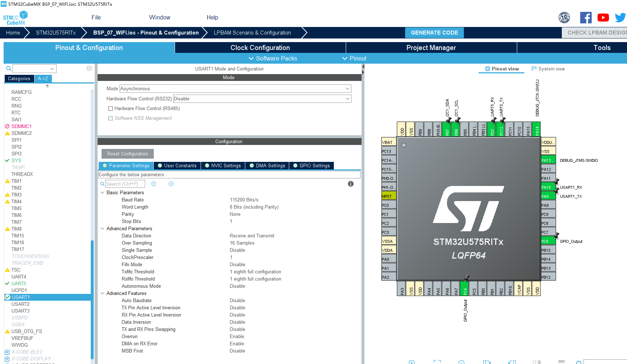Open the STM32U575RITx breadcrumb
Viewport: 627px width, 364px height.
coord(56,32)
